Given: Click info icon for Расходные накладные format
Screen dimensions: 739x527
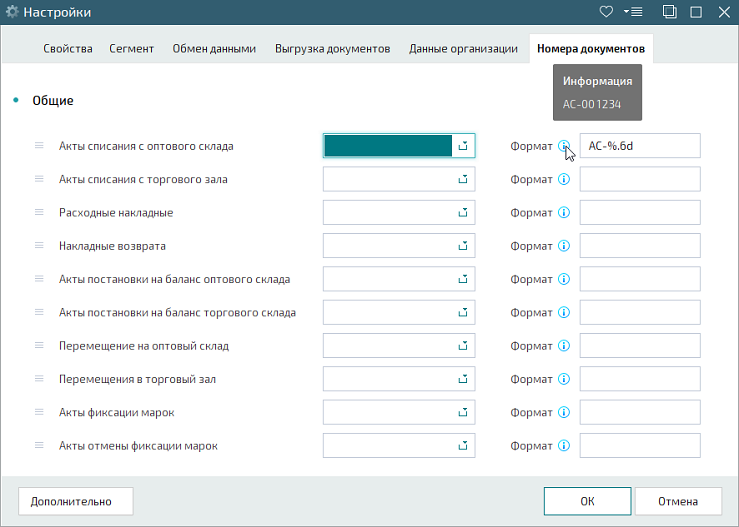Looking at the screenshot, I should [564, 213].
